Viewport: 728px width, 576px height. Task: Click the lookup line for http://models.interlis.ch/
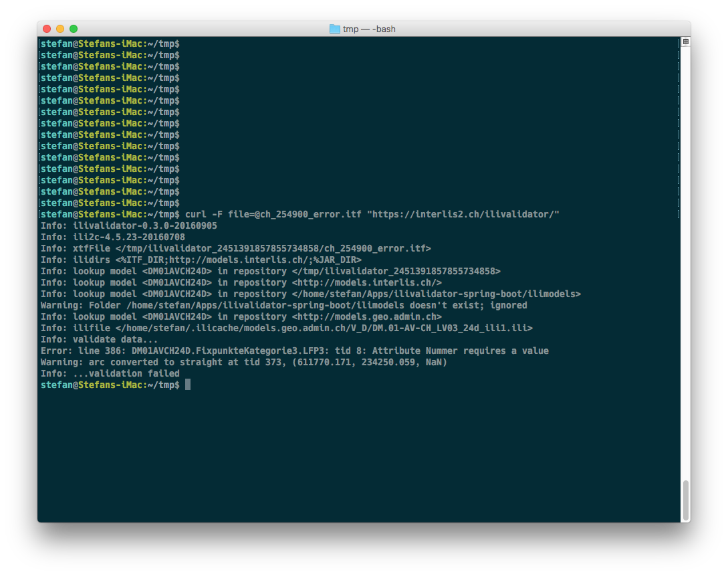point(241,282)
